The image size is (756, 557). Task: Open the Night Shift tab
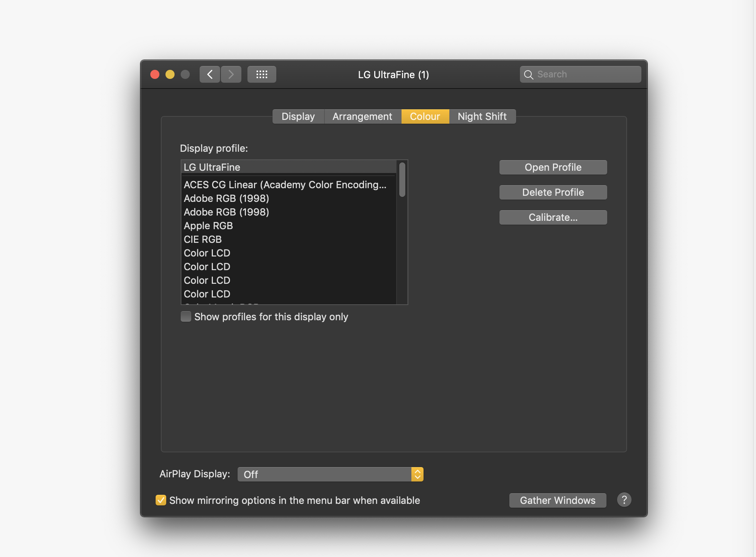pos(482,116)
